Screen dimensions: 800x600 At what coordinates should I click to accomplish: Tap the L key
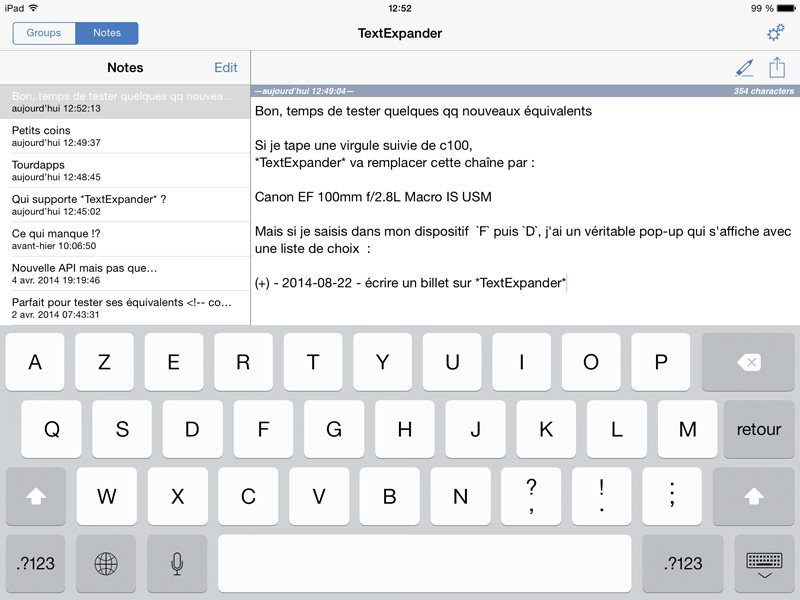[x=617, y=429]
